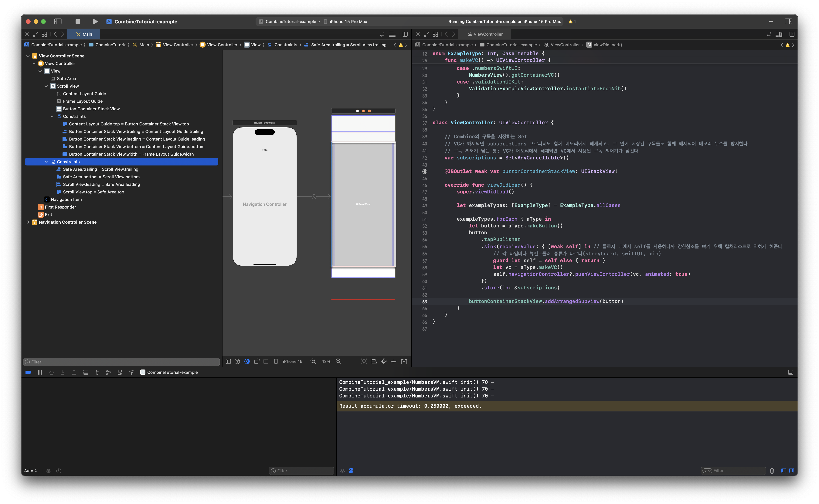Stop the running app with the Stop button
819x504 pixels.
[78, 21]
